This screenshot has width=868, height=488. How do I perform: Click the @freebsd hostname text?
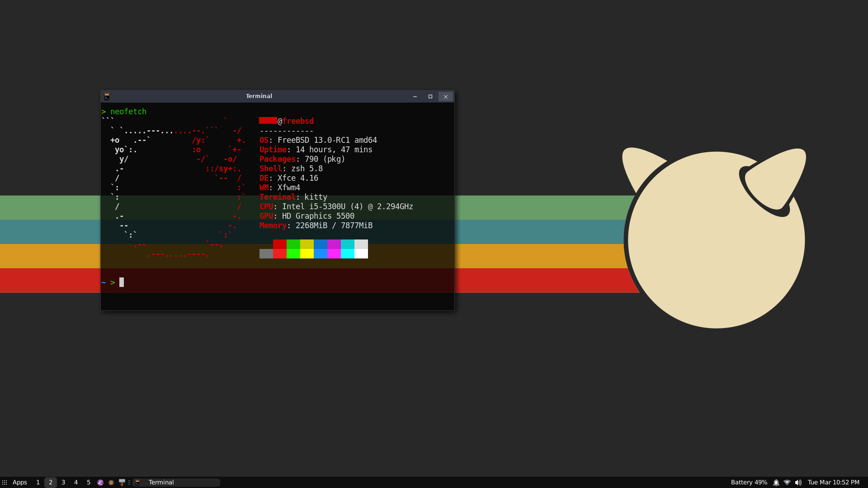tap(296, 121)
